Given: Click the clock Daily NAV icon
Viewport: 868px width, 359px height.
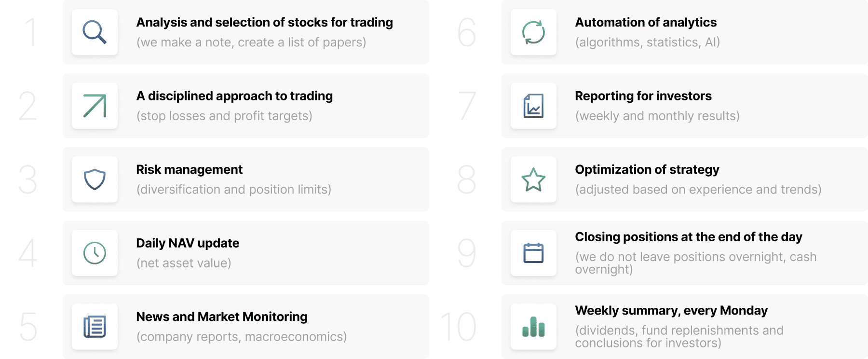Looking at the screenshot, I should click(95, 253).
